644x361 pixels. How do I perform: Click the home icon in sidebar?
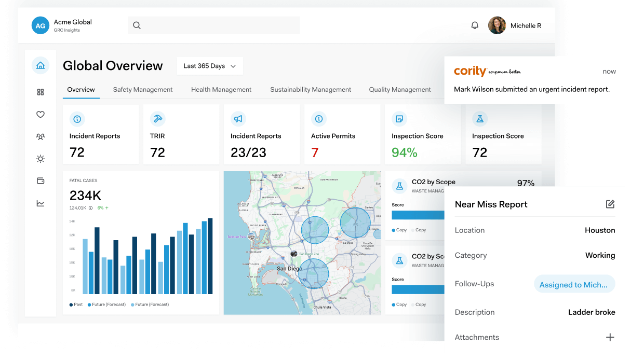[41, 65]
